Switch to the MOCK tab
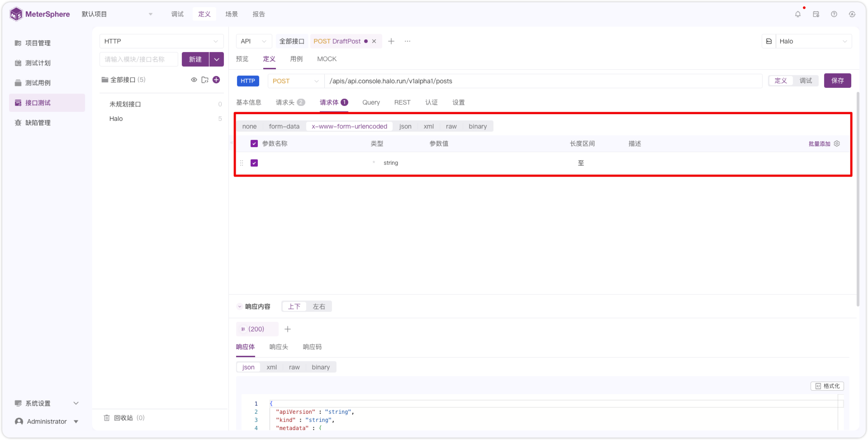868x440 pixels. [x=327, y=59]
